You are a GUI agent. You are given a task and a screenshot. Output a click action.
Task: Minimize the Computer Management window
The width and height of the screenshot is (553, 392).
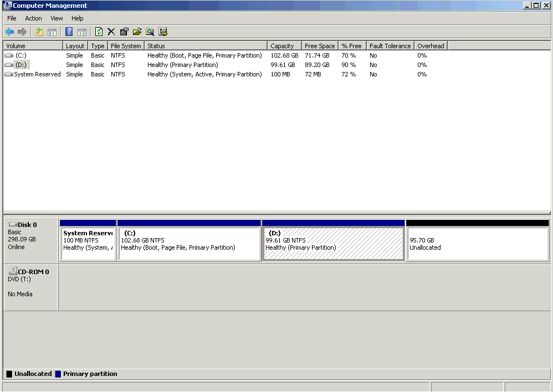point(527,6)
